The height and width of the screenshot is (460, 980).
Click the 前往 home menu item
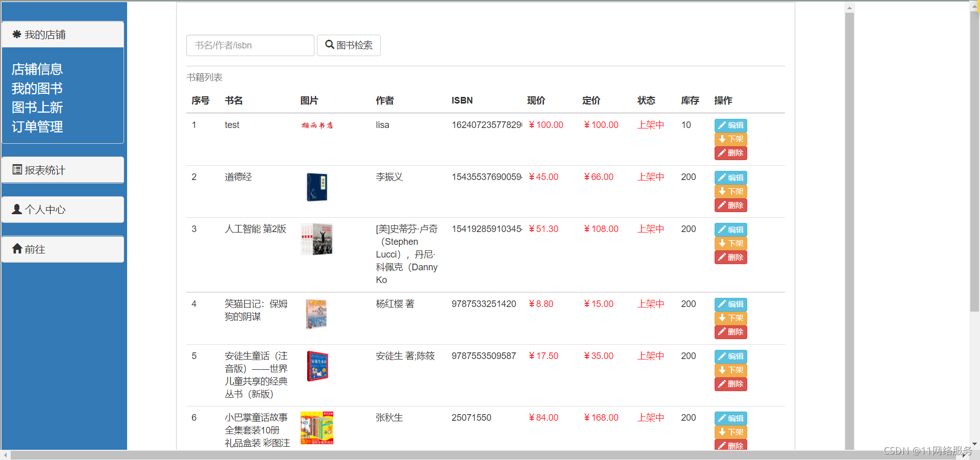tap(63, 249)
